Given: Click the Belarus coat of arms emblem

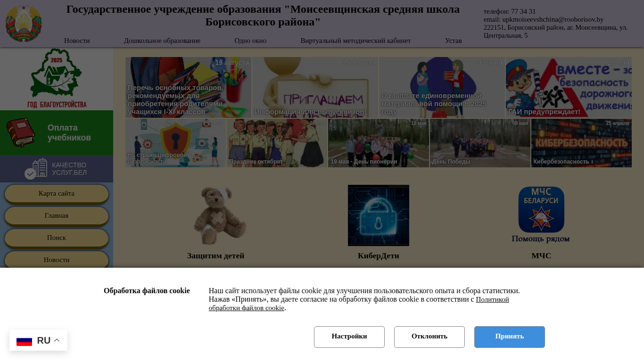Looking at the screenshot, I should click(24, 24).
